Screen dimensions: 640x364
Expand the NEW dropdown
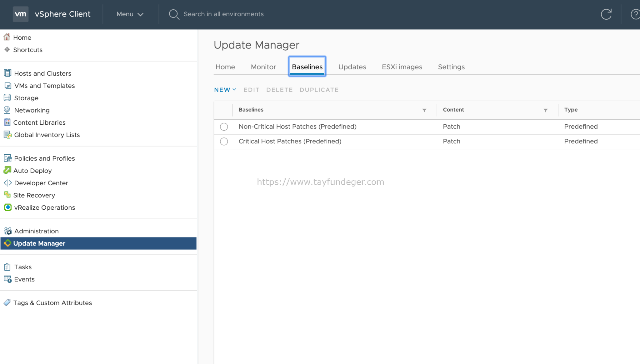(x=225, y=90)
